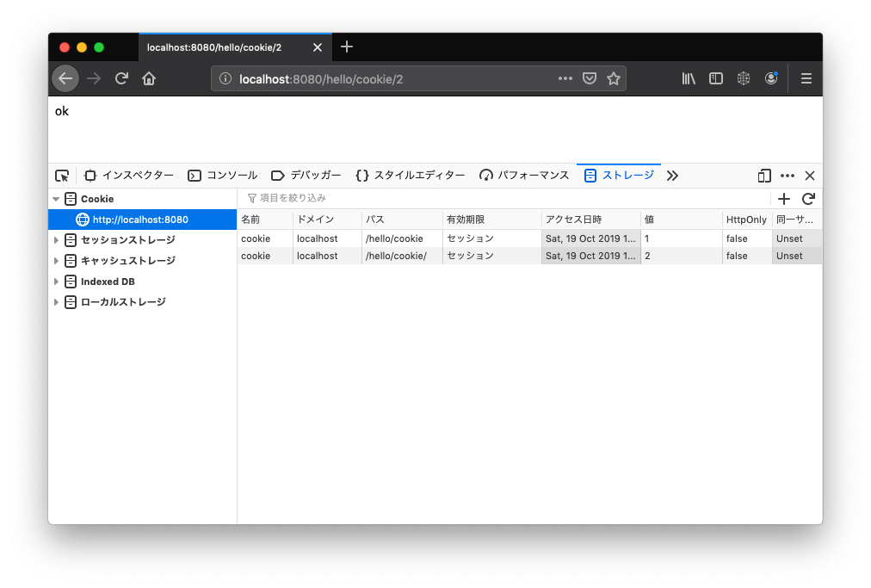Sort by the HttpOnly column header
This screenshot has width=871, height=588.
click(747, 220)
